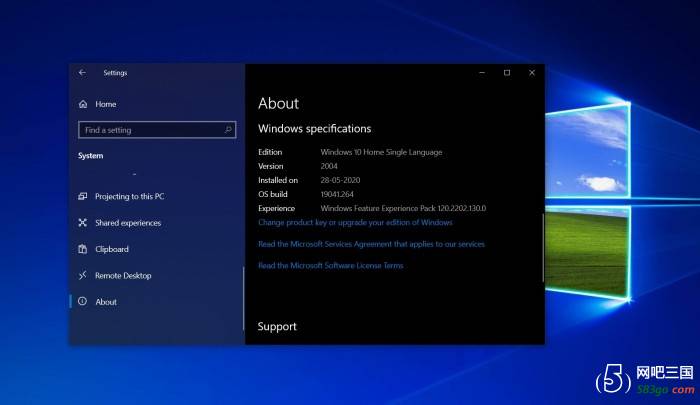Open Clipboard settings

coord(112,249)
